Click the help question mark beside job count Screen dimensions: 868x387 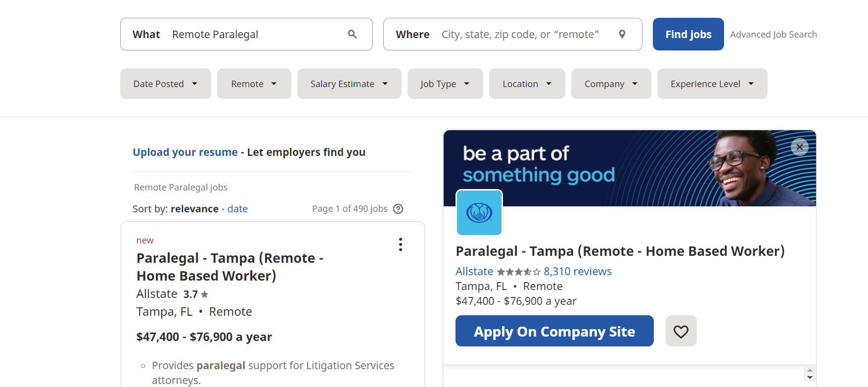click(x=398, y=209)
